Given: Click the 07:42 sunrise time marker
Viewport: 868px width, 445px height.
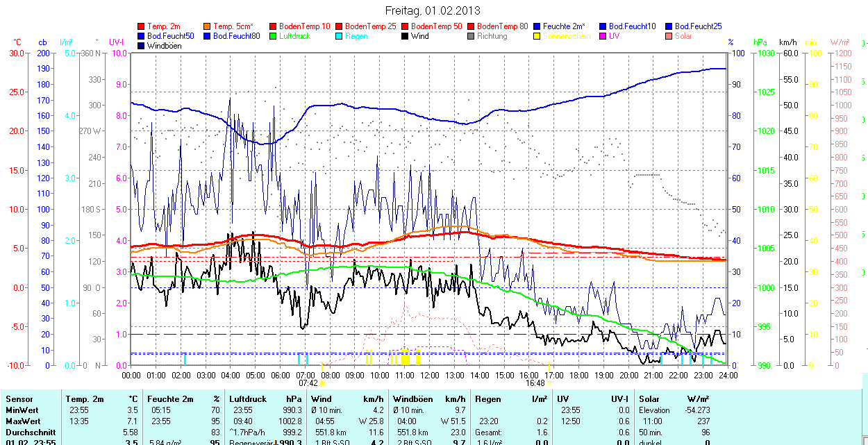Looking at the screenshot, I should (308, 383).
